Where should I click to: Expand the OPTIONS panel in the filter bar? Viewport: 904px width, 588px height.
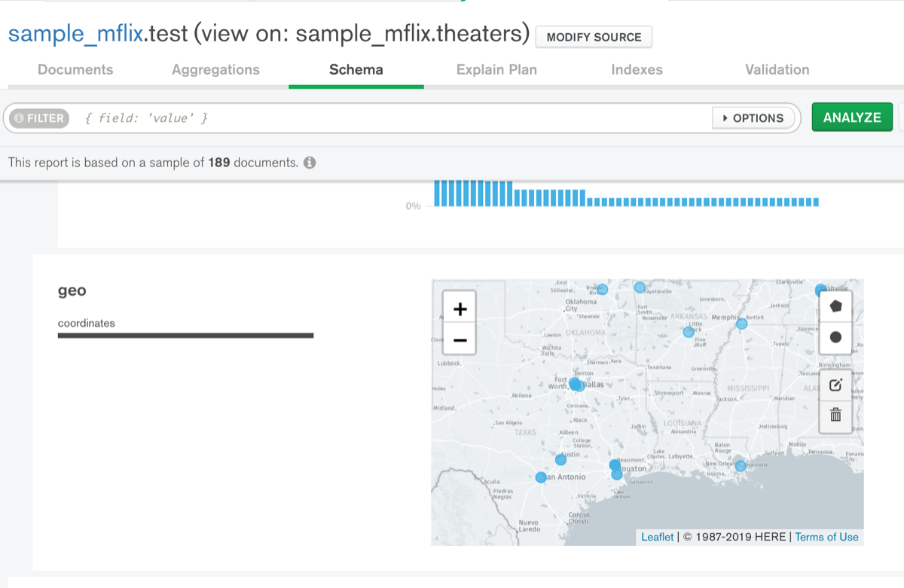[753, 117]
